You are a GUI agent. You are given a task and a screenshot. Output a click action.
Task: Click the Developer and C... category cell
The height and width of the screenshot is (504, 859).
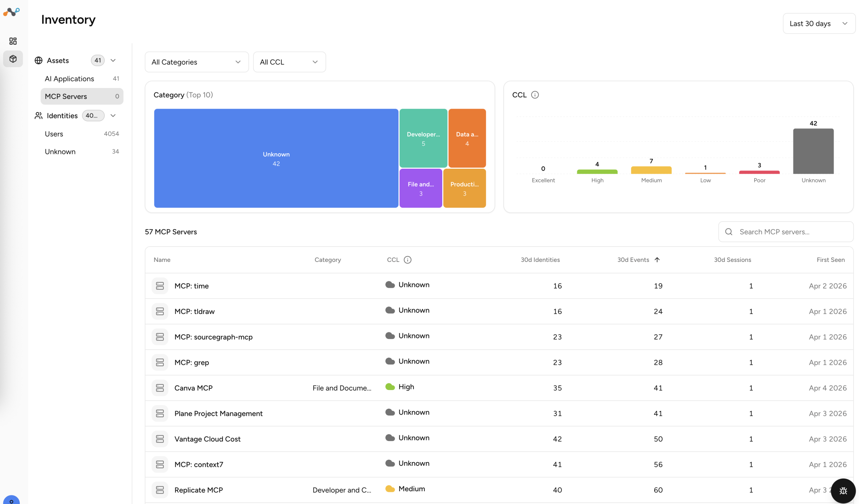tap(342, 490)
